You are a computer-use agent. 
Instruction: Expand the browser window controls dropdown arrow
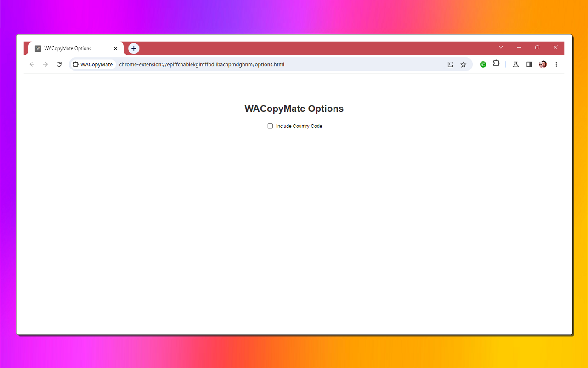click(x=501, y=47)
